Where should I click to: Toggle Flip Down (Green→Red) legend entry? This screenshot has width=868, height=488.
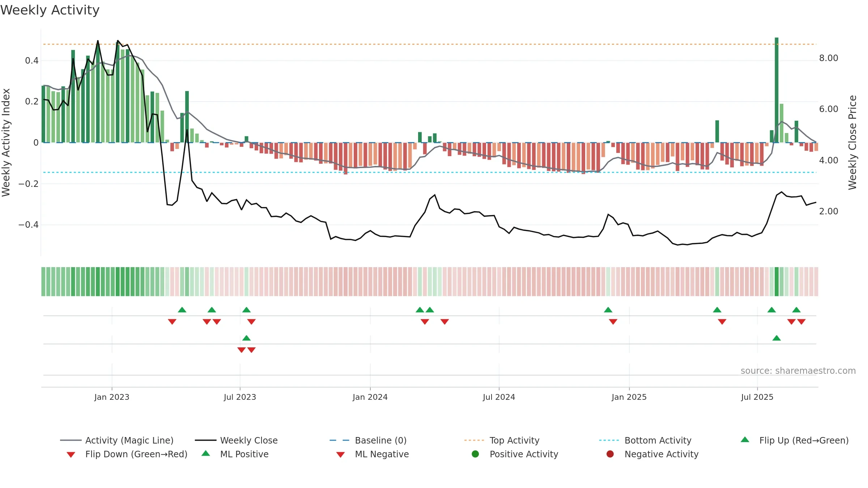click(127, 454)
